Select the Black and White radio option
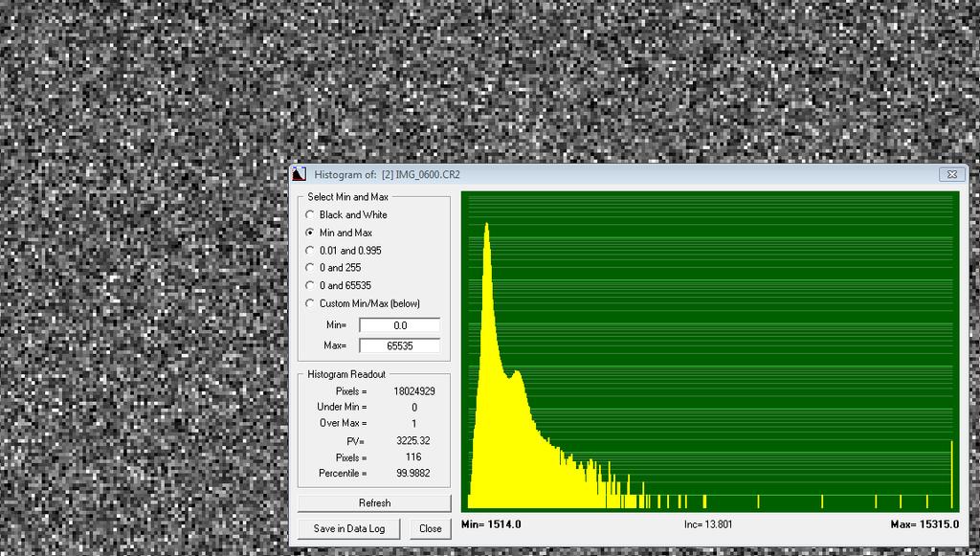The image size is (980, 556). coord(347,214)
